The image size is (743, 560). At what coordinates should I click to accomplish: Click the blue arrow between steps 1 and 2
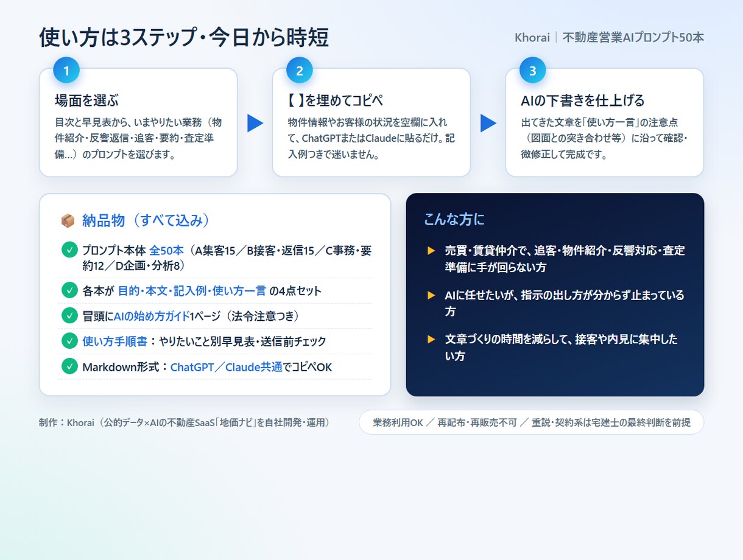[255, 123]
